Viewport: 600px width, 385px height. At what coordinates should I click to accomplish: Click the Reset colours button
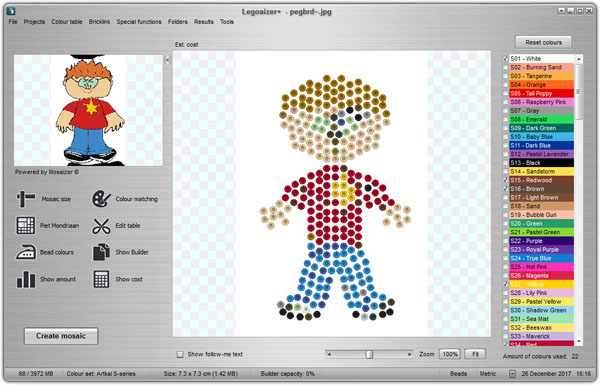coord(543,42)
